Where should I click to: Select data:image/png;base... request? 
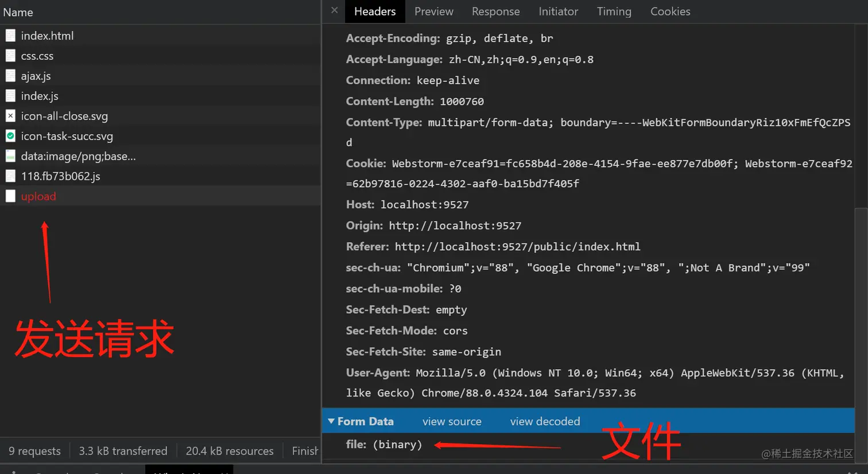click(160, 156)
